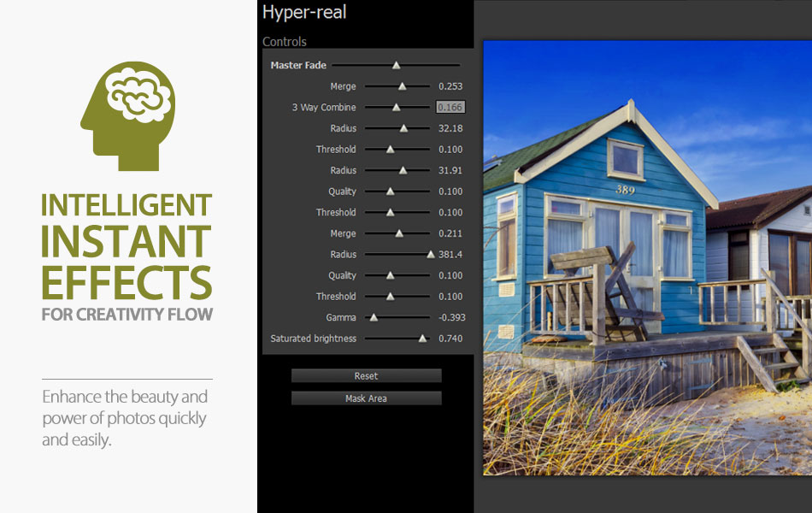This screenshot has width=812, height=513.
Task: Select the Radius value 381.4
Action: coord(450,255)
